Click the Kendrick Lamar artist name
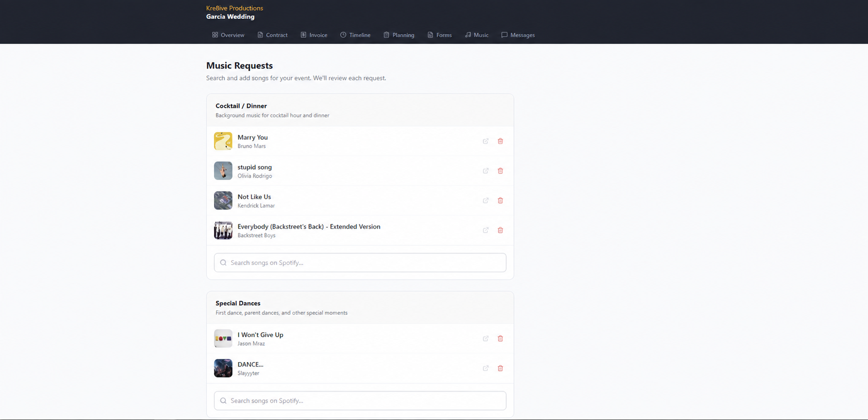868x420 pixels. pyautogui.click(x=256, y=206)
